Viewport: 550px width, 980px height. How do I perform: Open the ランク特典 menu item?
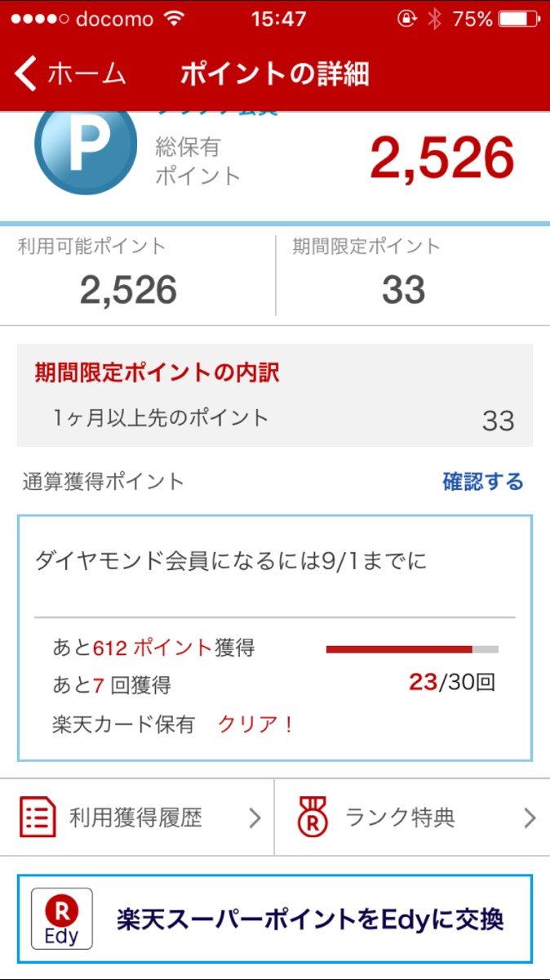(400, 817)
